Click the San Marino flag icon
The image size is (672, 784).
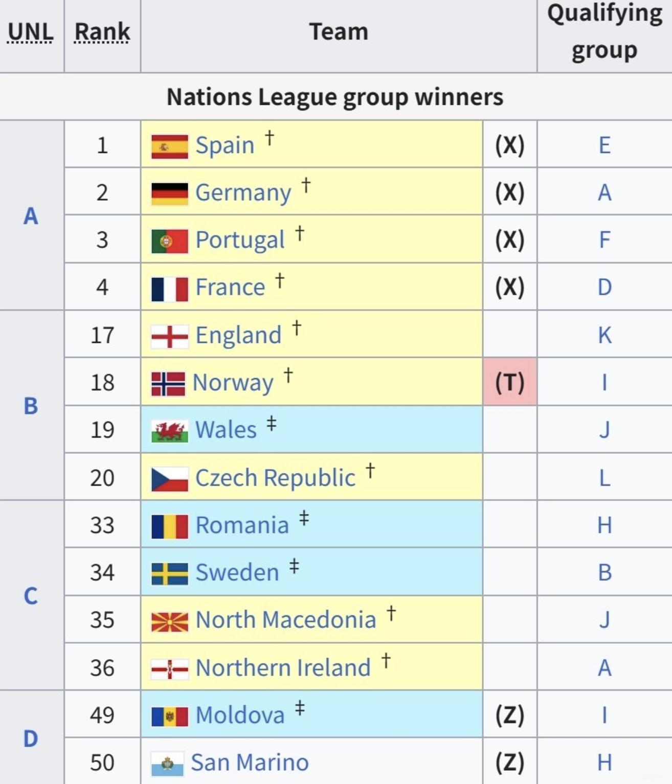pos(167,764)
